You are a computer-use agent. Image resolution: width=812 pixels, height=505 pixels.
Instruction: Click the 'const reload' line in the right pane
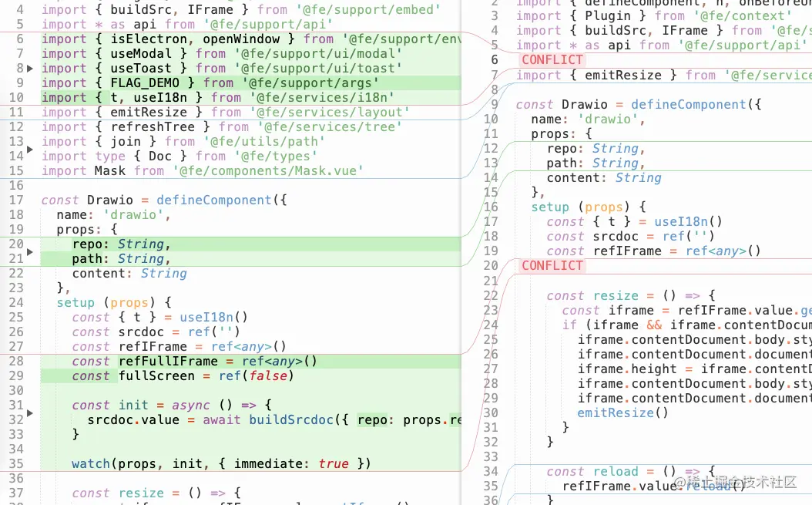(631, 472)
